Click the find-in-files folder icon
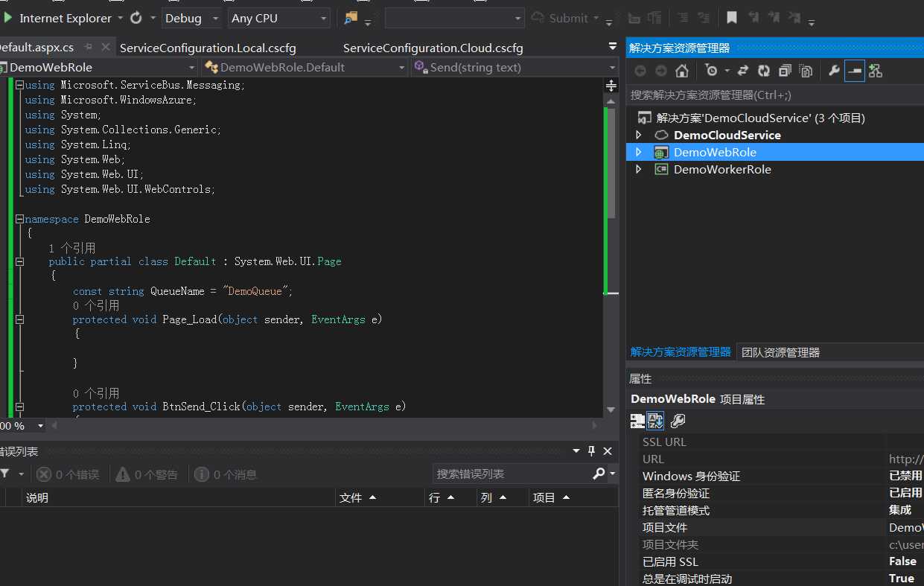This screenshot has height=586, width=924. tap(351, 18)
